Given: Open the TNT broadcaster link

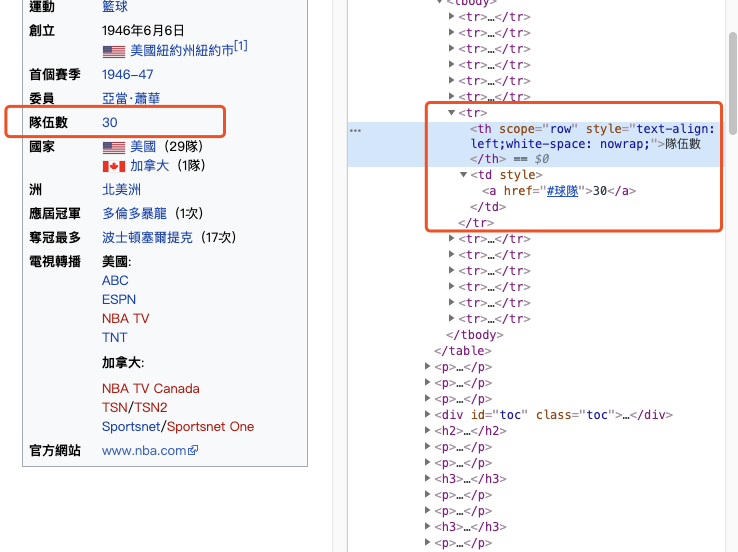Looking at the screenshot, I should point(114,337).
